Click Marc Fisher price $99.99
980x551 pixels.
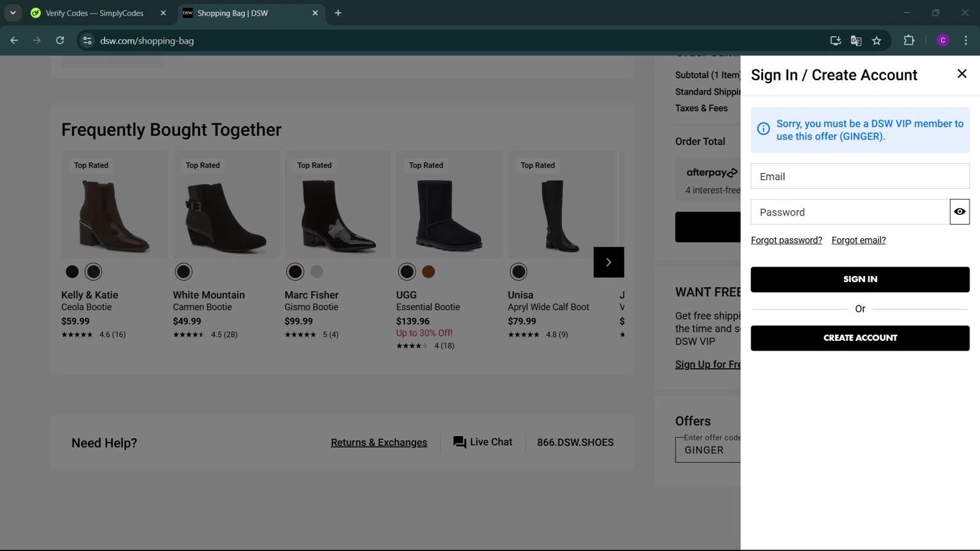click(299, 321)
